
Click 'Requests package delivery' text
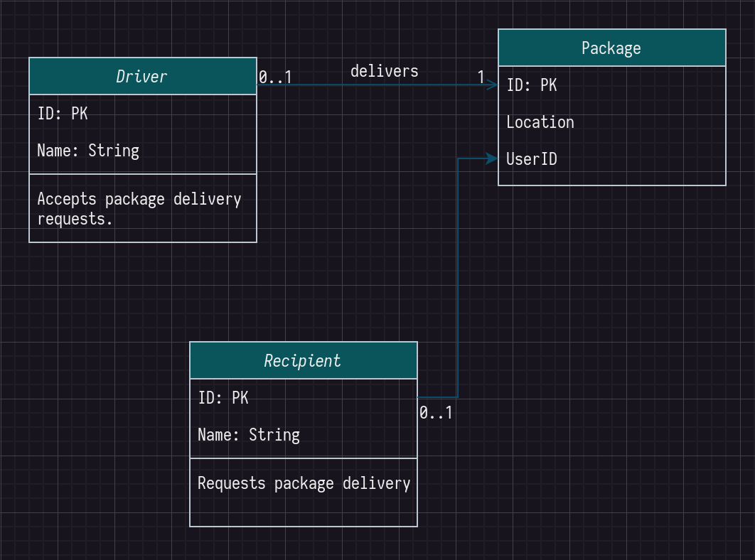tap(304, 483)
